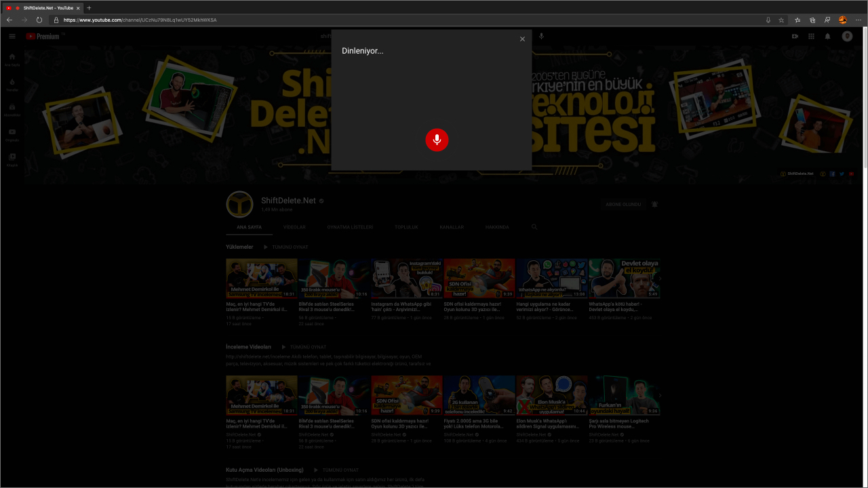The image size is (868, 488).
Task: Click the YouTube Premium logo
Action: pyautogui.click(x=43, y=37)
